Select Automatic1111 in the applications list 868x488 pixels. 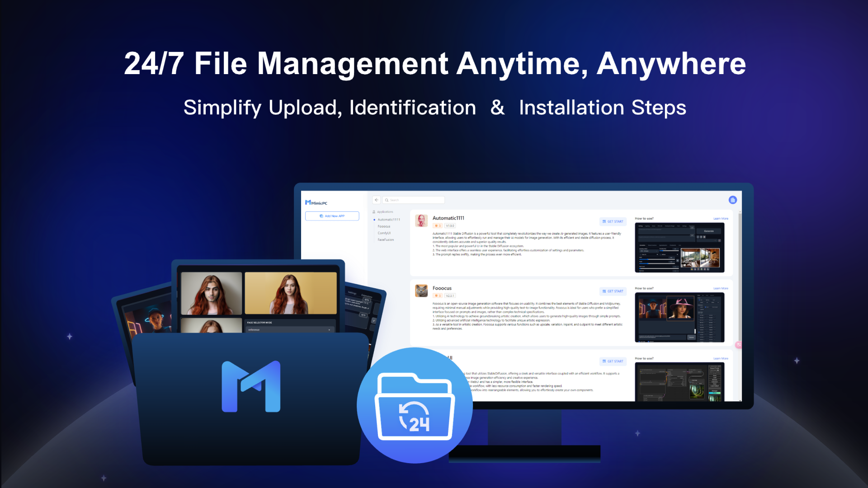389,220
